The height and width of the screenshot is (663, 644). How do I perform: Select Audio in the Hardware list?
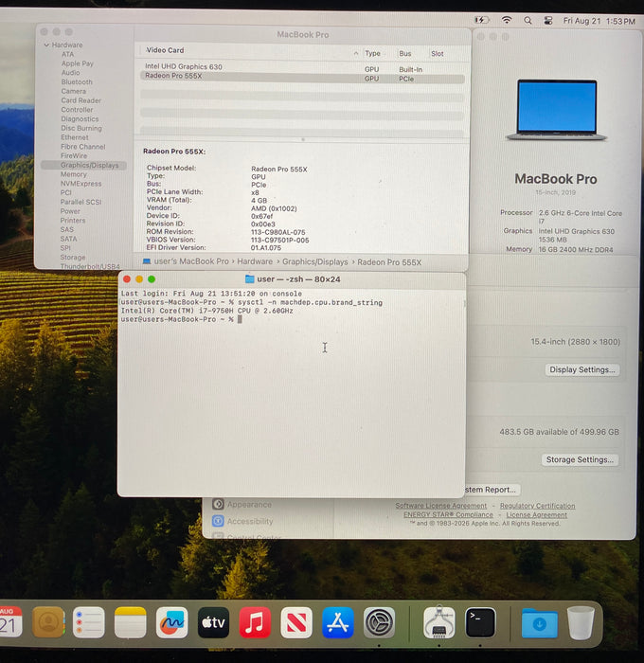point(71,73)
